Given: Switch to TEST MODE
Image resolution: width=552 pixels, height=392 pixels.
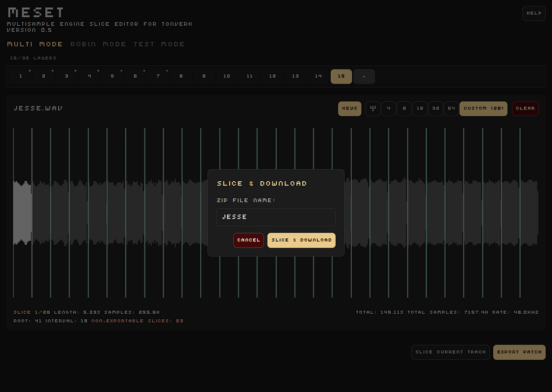Looking at the screenshot, I should point(160,44).
